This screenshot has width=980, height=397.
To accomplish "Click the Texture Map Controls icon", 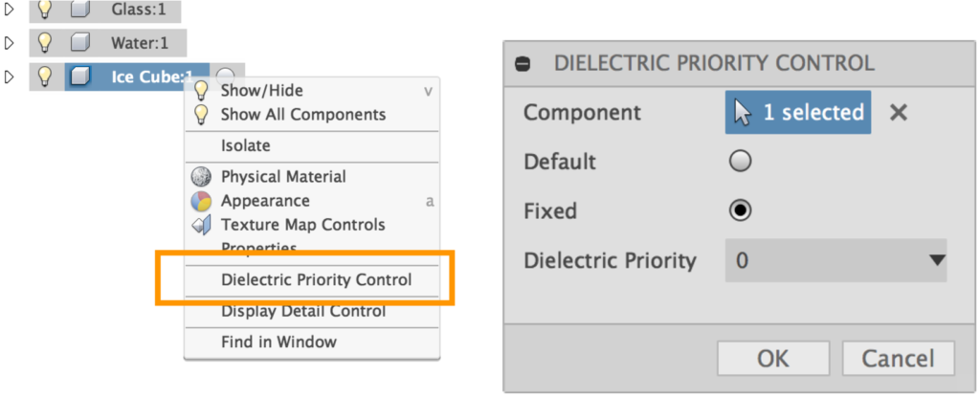I will pos(202,225).
